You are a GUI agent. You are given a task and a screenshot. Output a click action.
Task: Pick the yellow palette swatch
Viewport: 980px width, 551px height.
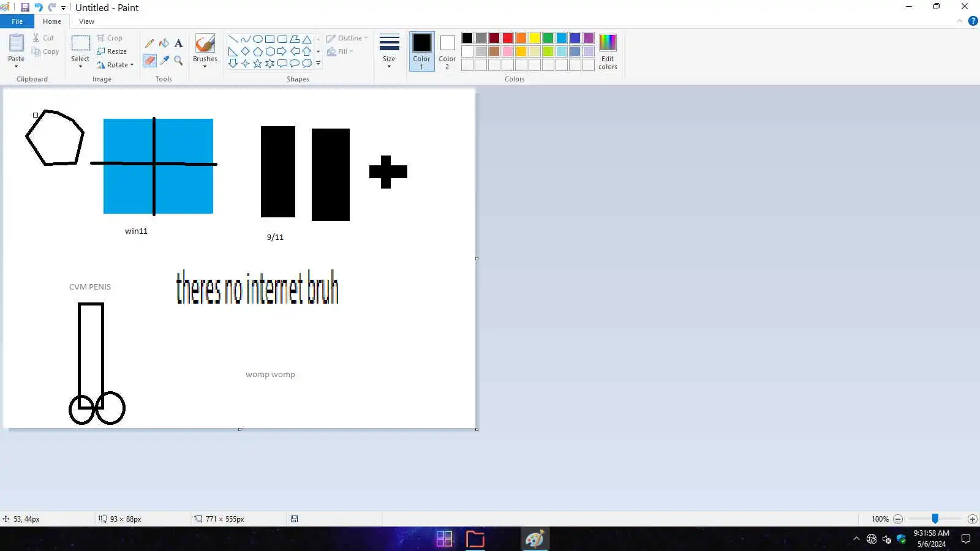(535, 38)
